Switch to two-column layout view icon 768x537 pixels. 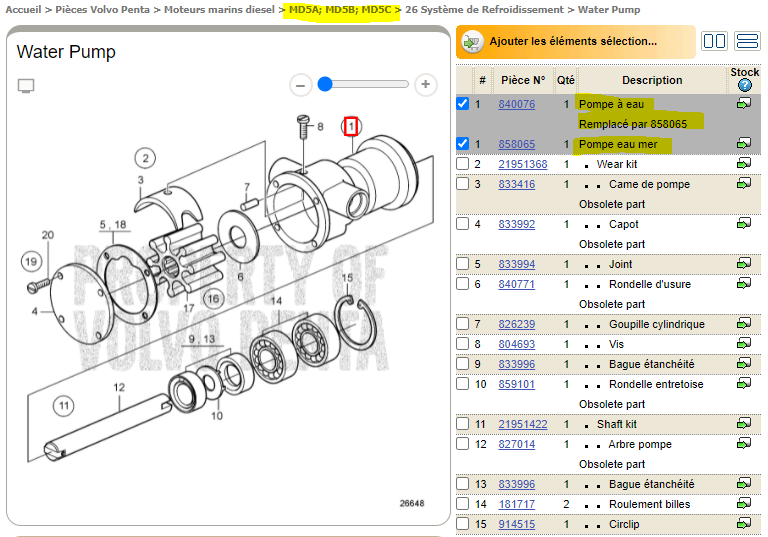click(x=714, y=41)
